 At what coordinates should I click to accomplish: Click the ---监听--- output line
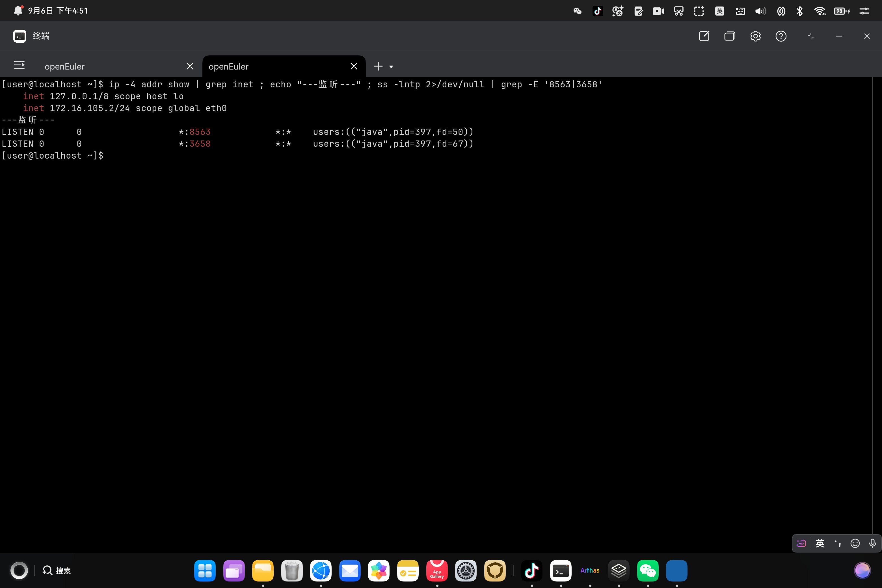coord(28,120)
